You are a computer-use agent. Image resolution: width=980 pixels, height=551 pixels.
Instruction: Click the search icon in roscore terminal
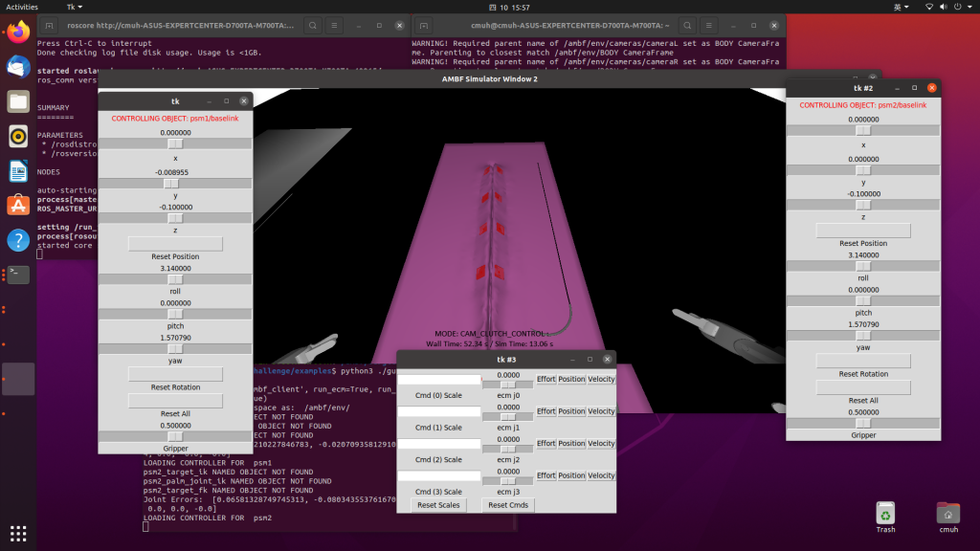click(x=313, y=26)
